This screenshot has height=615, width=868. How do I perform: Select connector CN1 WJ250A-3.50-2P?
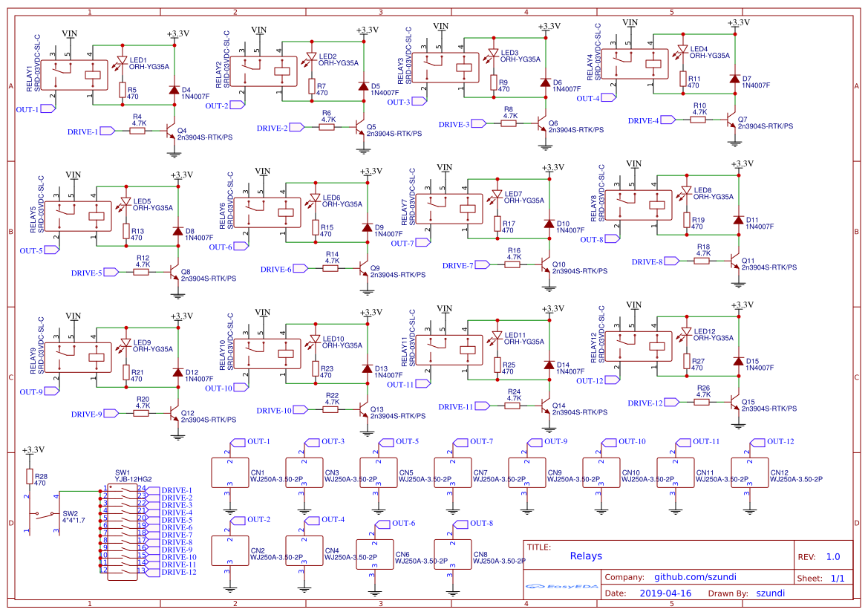[231, 474]
